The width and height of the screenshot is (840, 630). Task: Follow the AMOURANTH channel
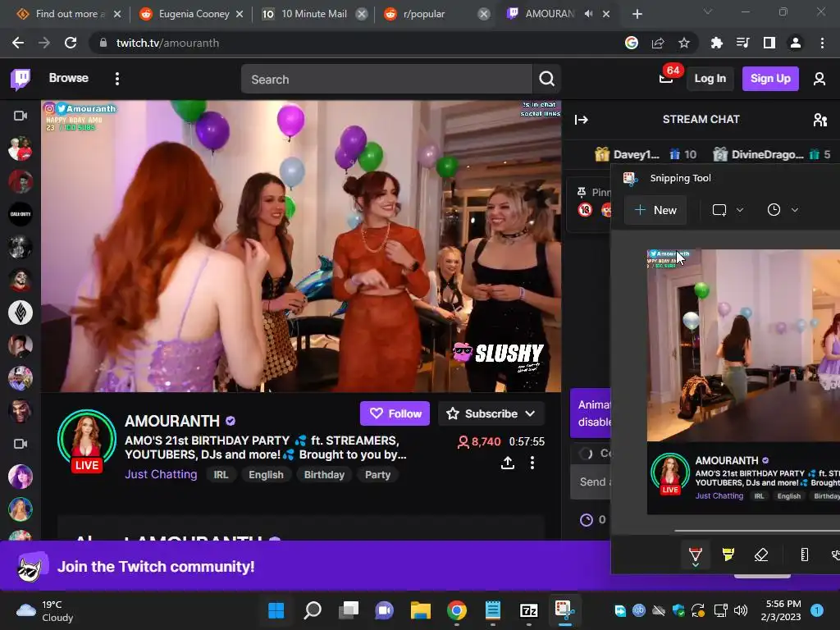[395, 413]
